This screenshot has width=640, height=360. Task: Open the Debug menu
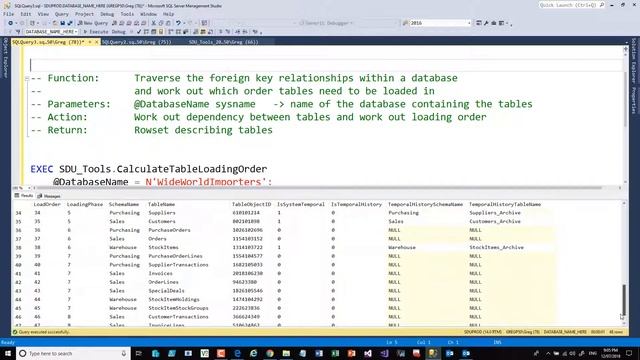tap(107, 14)
